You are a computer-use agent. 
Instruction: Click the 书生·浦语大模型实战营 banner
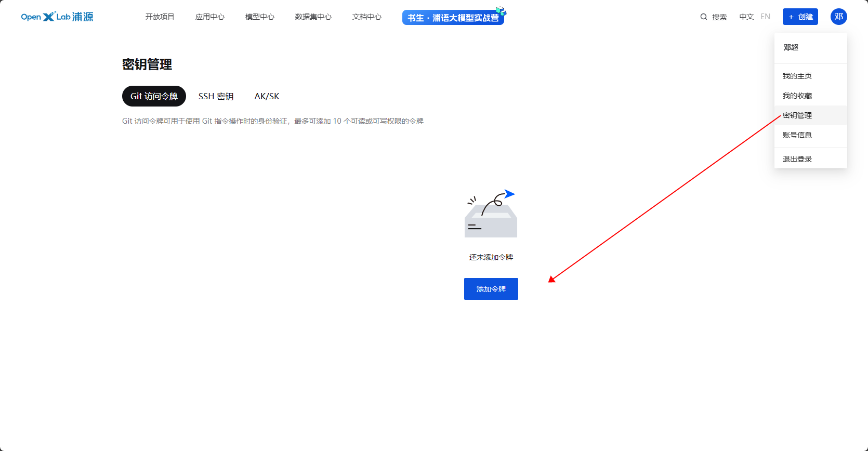click(x=453, y=17)
